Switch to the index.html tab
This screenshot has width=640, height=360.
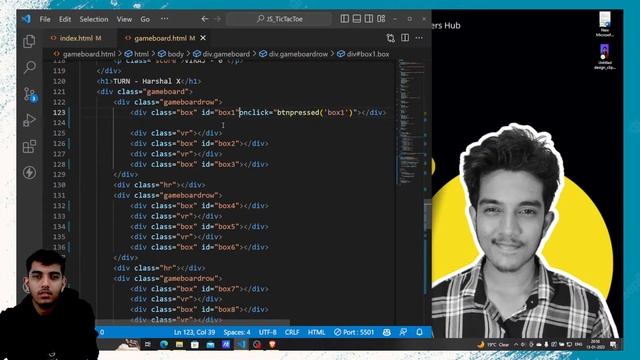(76, 38)
